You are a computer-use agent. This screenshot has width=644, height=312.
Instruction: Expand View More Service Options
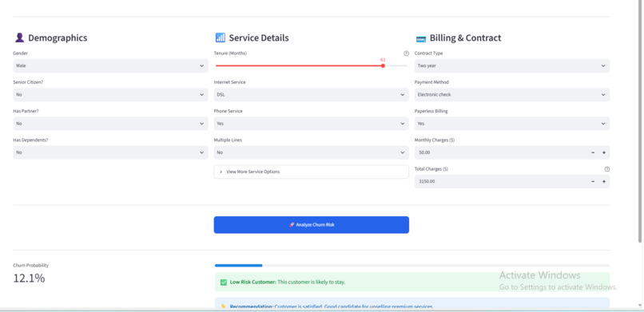[x=312, y=172]
